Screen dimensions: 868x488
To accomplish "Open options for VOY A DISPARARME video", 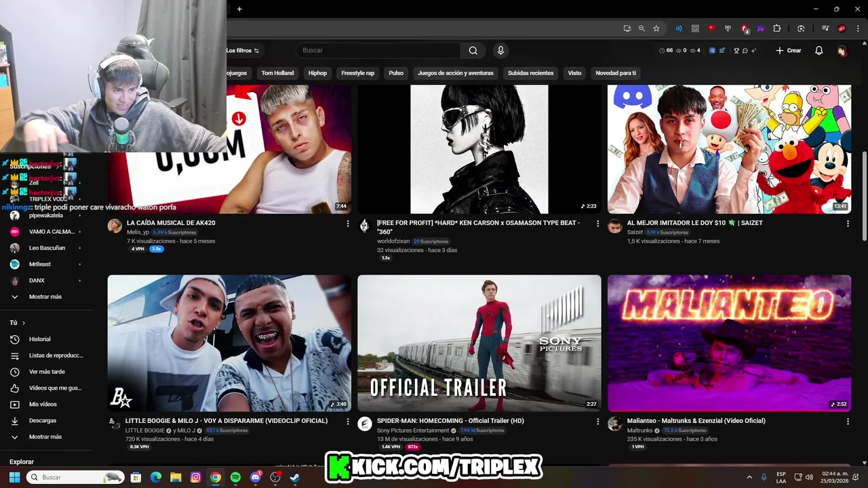I will click(348, 421).
